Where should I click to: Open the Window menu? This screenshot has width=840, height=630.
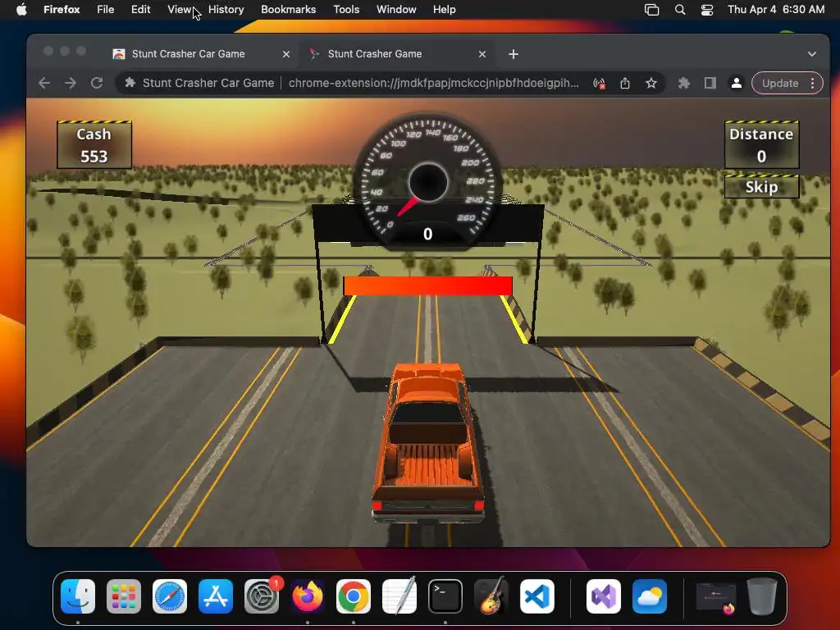point(396,10)
